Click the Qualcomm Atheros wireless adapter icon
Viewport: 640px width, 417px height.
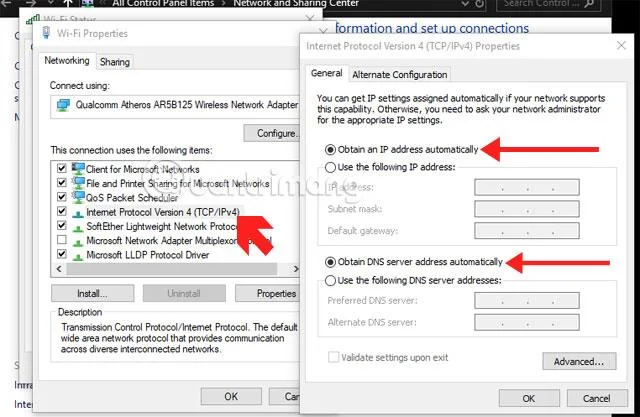point(63,105)
